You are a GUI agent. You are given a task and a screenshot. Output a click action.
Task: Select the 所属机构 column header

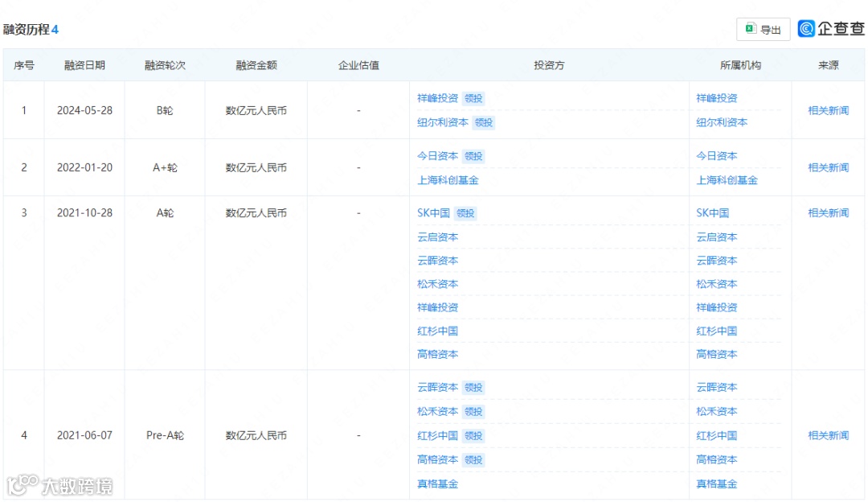[x=741, y=65]
